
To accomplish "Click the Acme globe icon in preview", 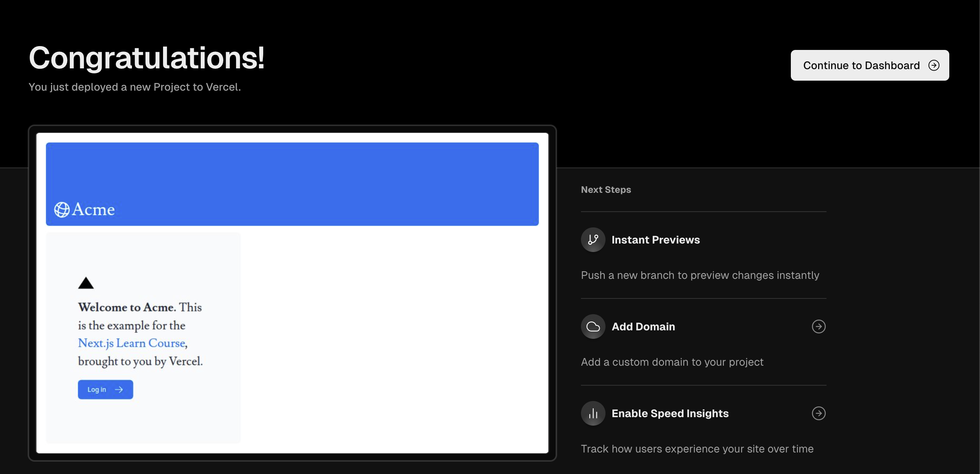I will [62, 210].
